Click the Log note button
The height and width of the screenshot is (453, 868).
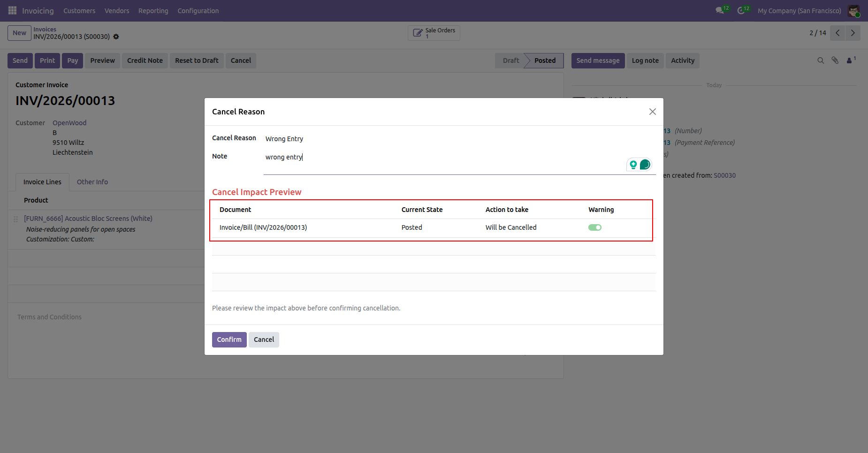tap(645, 60)
